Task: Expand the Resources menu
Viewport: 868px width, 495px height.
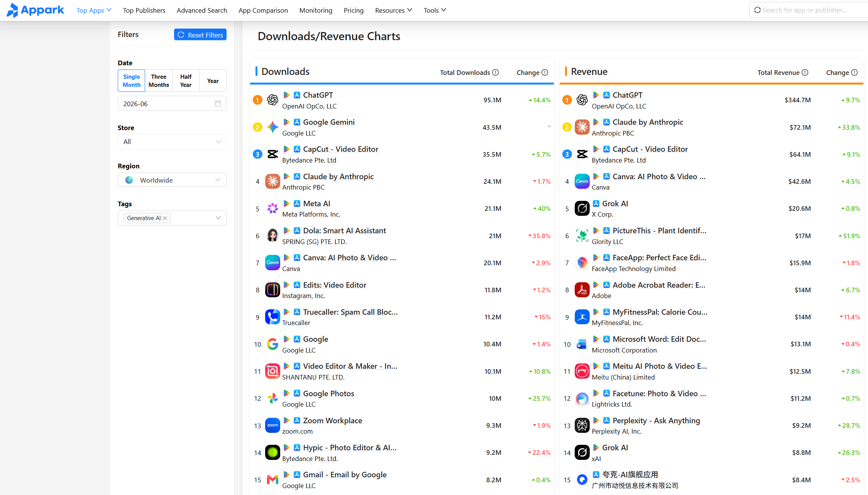Action: pyautogui.click(x=394, y=10)
